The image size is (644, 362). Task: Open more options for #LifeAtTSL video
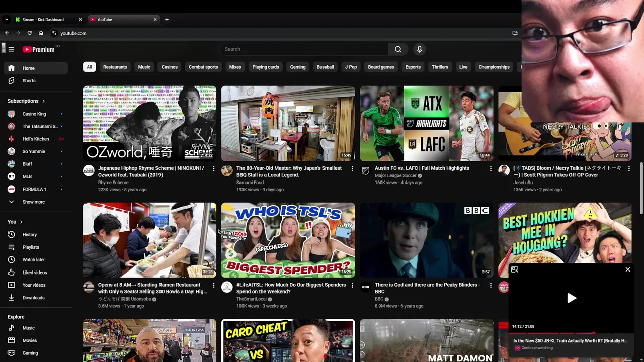[352, 286]
